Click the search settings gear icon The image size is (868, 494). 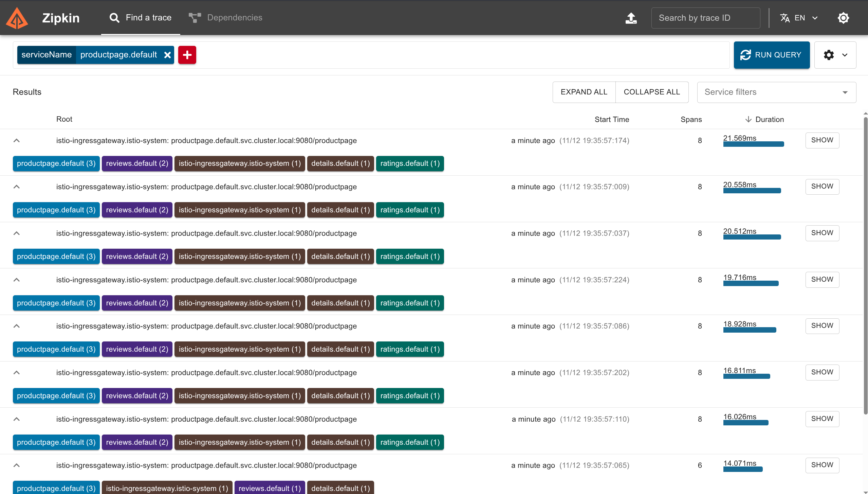(829, 55)
